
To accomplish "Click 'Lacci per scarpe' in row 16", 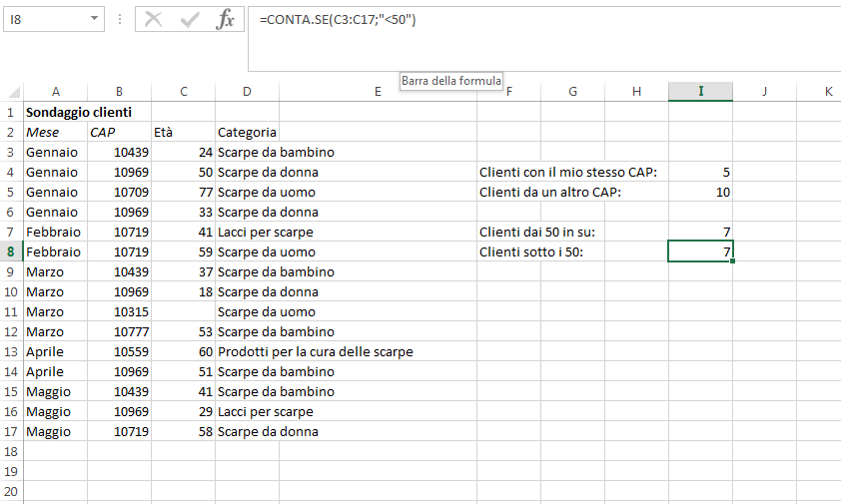I will coord(266,412).
